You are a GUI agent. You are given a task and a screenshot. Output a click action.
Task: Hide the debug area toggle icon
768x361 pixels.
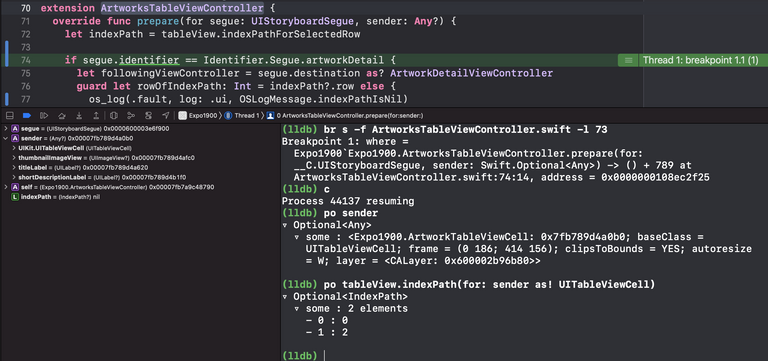(9, 116)
